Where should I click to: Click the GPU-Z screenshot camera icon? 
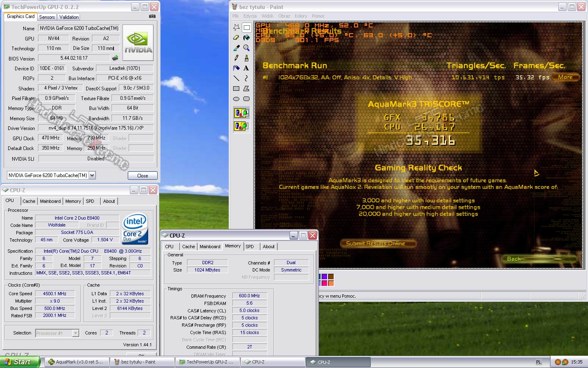click(x=152, y=16)
